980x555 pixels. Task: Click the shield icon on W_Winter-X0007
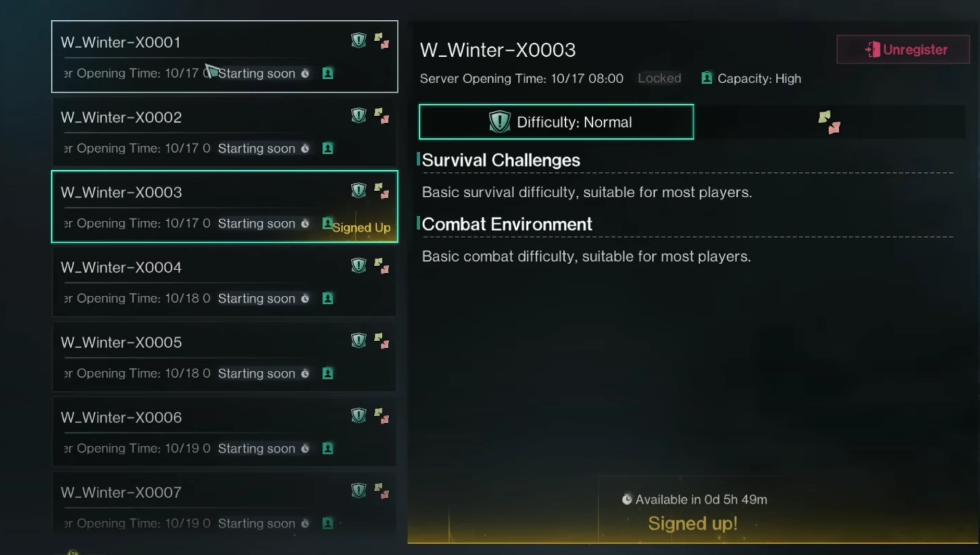[358, 490]
